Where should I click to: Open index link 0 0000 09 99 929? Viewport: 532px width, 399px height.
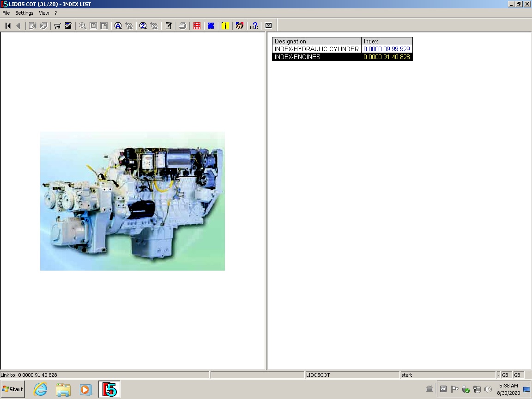point(387,49)
